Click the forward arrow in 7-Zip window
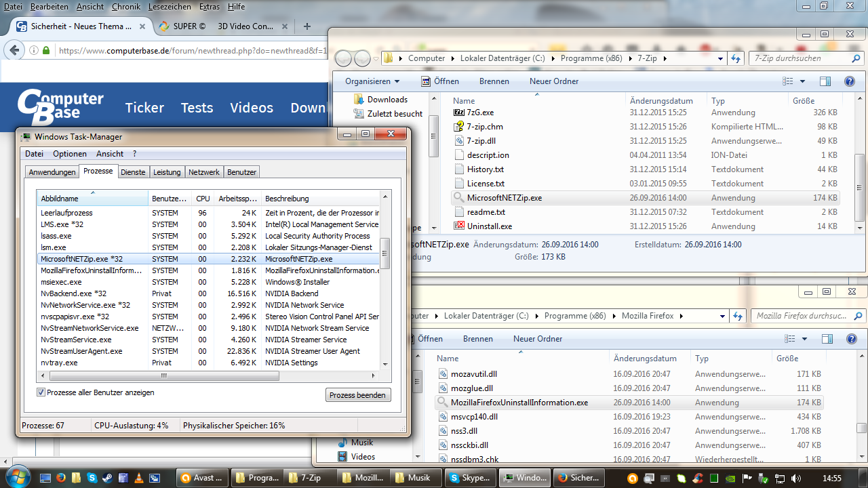This screenshot has width=868, height=488. (x=362, y=58)
